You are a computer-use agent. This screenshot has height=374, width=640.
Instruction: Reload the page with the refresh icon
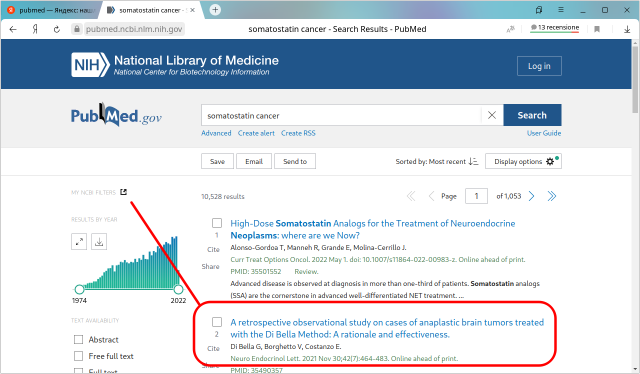click(57, 29)
